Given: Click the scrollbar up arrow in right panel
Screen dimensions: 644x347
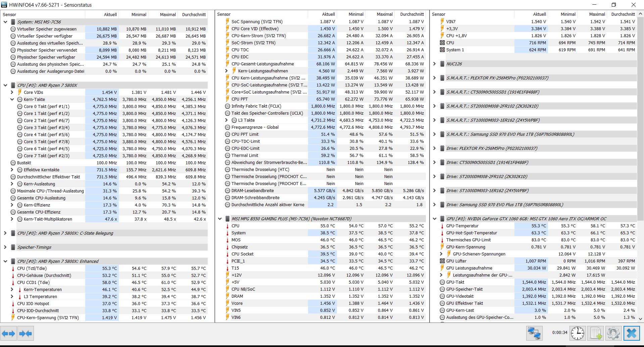Looking at the screenshot, I should click(x=640, y=14).
